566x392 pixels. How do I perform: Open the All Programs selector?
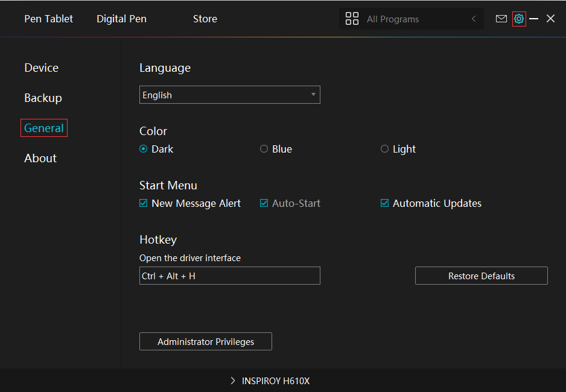[x=410, y=19]
